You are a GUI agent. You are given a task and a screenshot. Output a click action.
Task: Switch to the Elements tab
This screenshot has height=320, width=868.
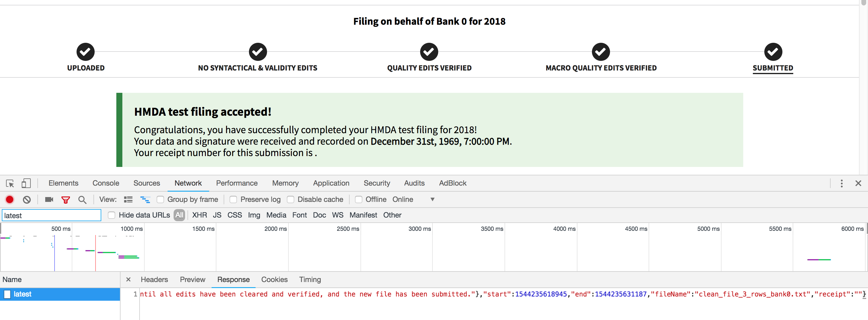coord(63,183)
